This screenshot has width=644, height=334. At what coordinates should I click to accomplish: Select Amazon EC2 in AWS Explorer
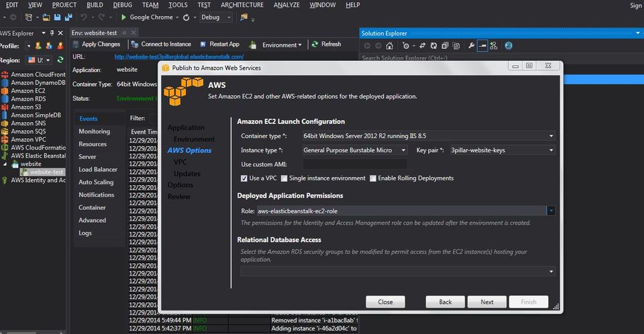[28, 91]
